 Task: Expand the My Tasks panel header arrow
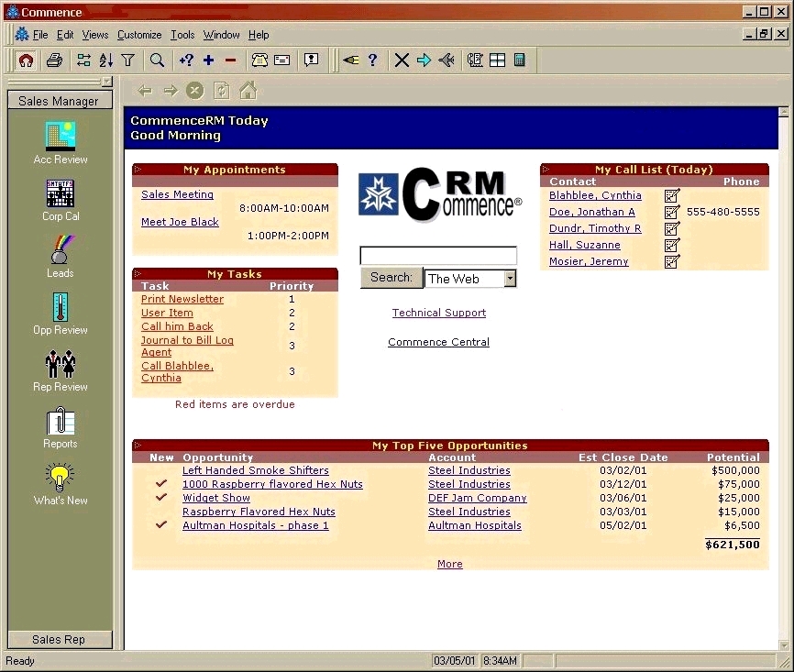(138, 274)
